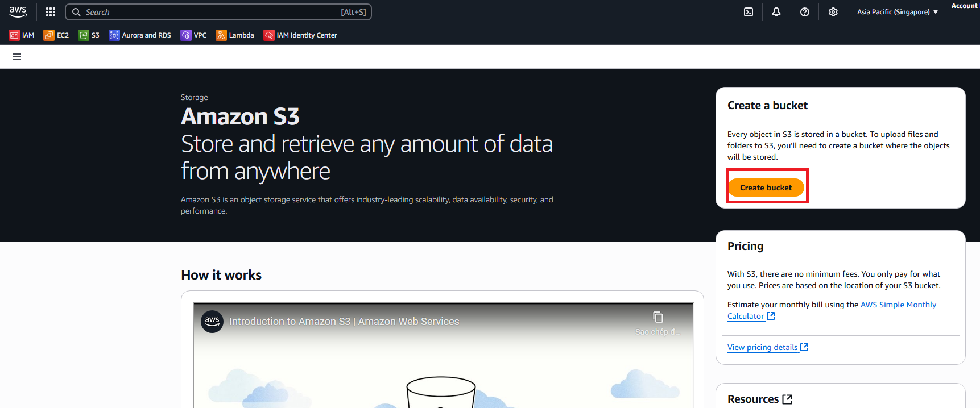Open IAM favorite shortcut
Viewport: 980px width, 408px height.
coord(22,35)
